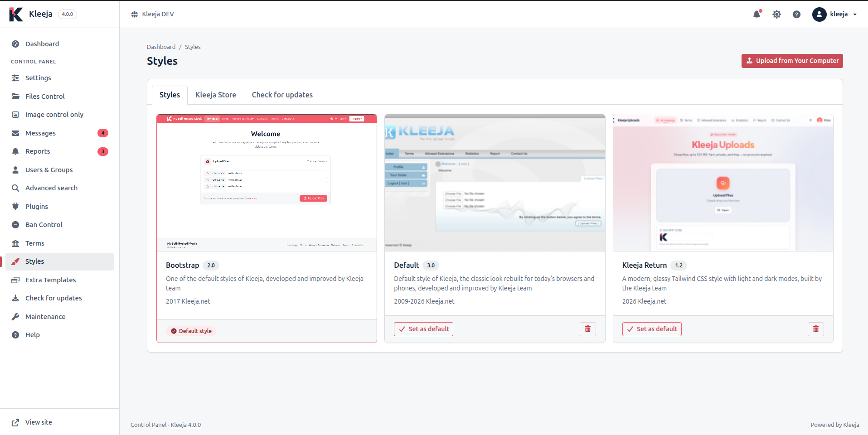Set the Default style as default
This screenshot has width=868, height=435.
(423, 329)
